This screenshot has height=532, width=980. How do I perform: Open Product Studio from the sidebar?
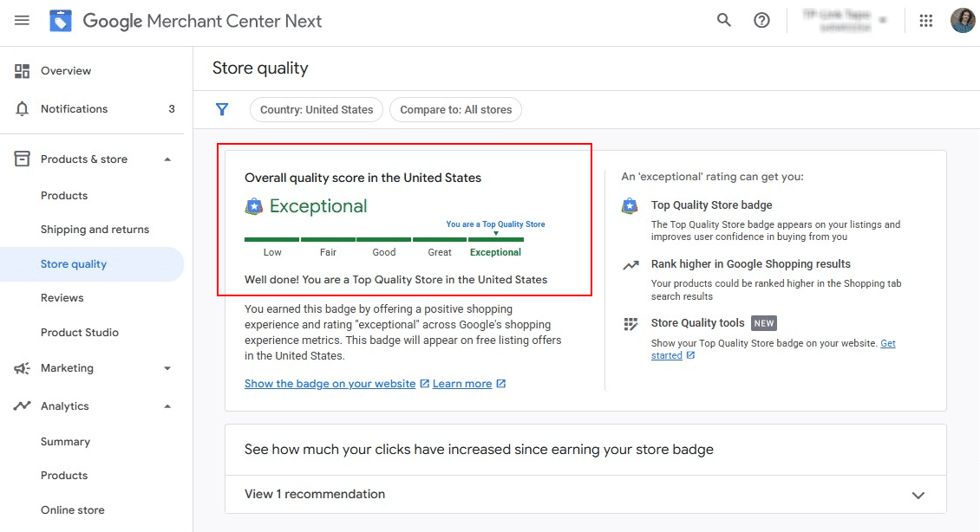click(80, 333)
